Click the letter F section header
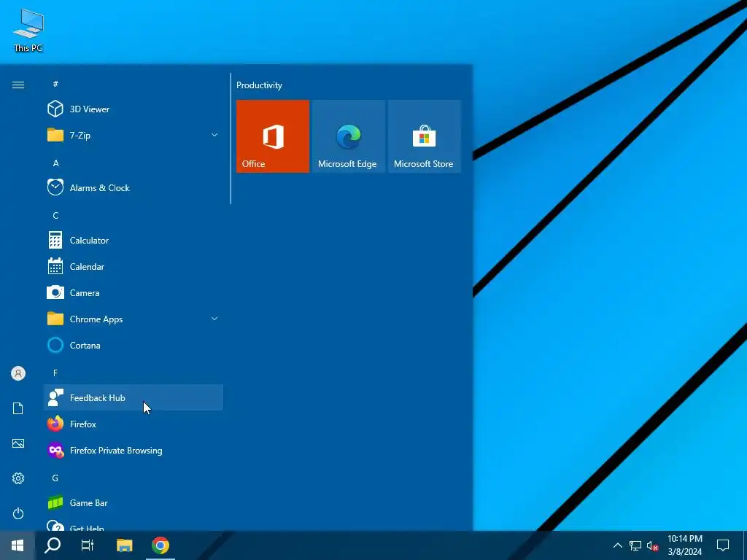This screenshot has height=560, width=747. coord(55,373)
